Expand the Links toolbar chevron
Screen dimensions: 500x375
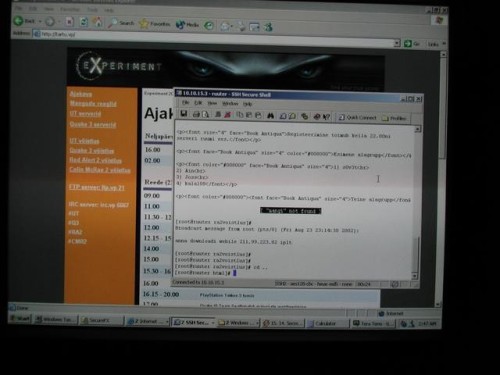click(x=444, y=44)
